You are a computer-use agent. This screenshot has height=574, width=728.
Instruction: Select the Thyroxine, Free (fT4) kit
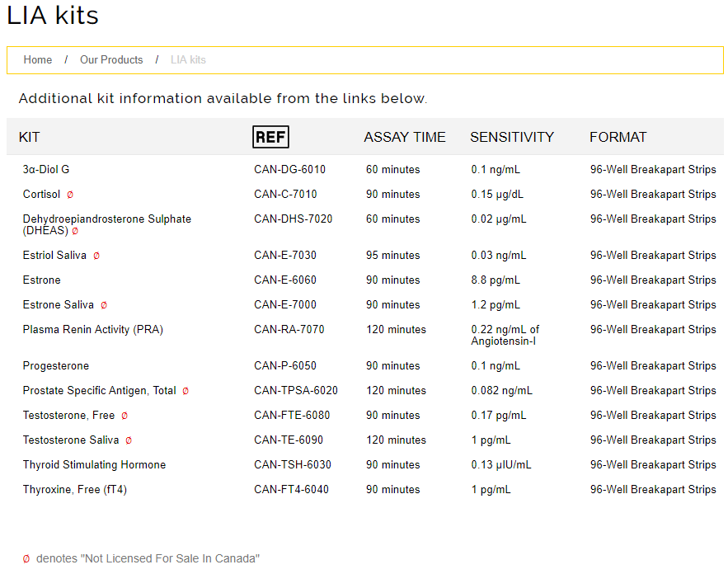click(x=75, y=490)
